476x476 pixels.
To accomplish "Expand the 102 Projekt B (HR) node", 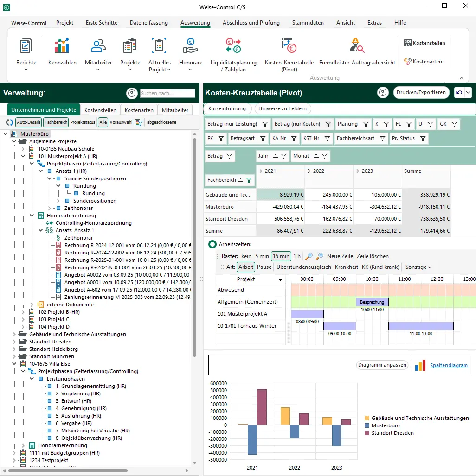I will pyautogui.click(x=23, y=312).
